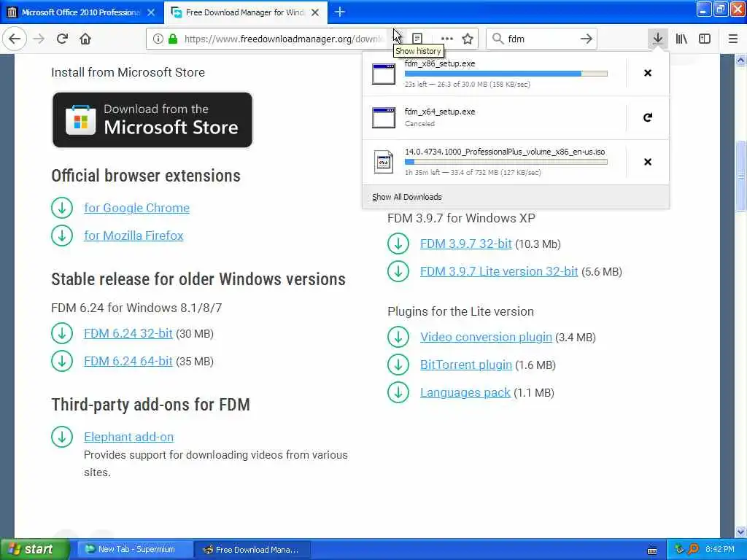Download FDM 6.24 32-bit link
Image resolution: width=747 pixels, height=560 pixels.
[128, 333]
